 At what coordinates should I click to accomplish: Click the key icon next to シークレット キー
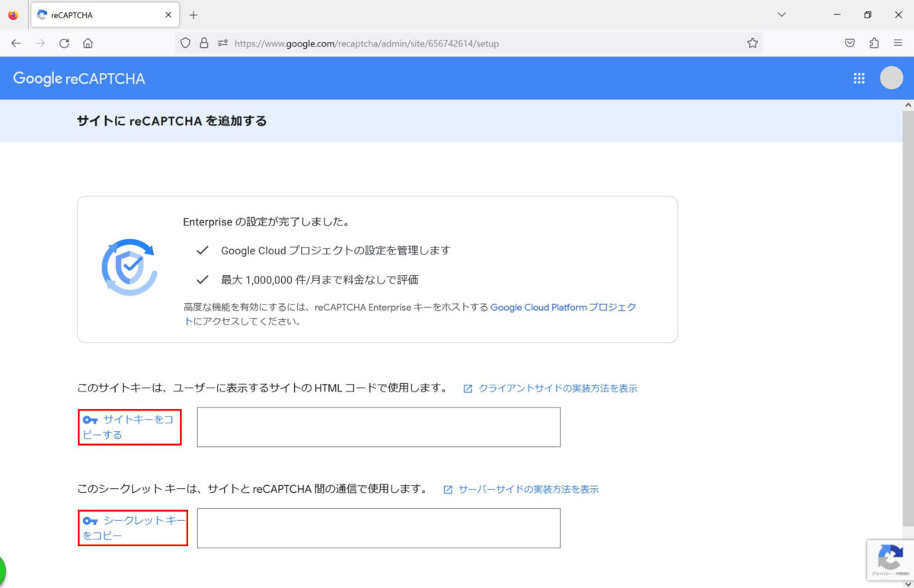pos(90,521)
